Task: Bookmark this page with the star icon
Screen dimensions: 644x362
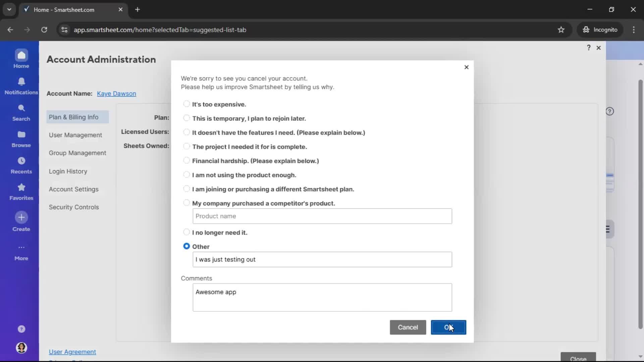Action: pyautogui.click(x=561, y=30)
